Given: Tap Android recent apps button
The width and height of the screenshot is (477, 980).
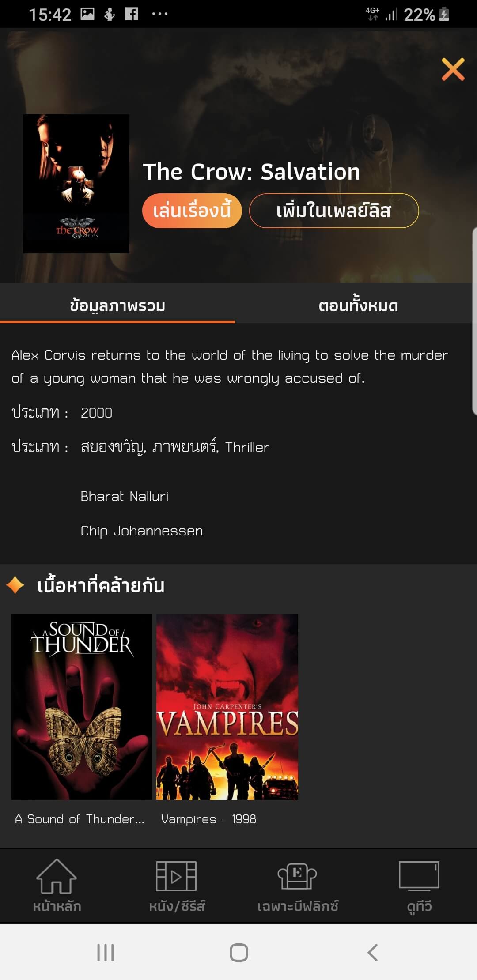Looking at the screenshot, I should [106, 952].
